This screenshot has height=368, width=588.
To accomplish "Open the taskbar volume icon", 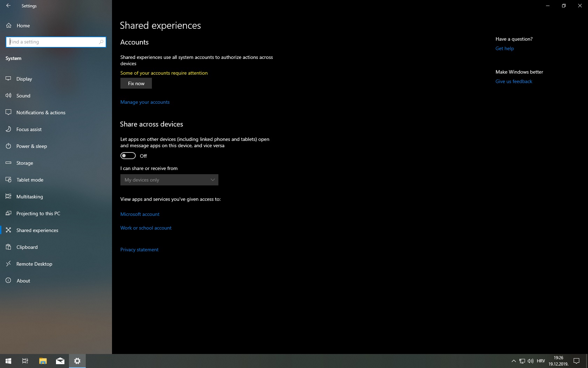I will [x=531, y=361].
